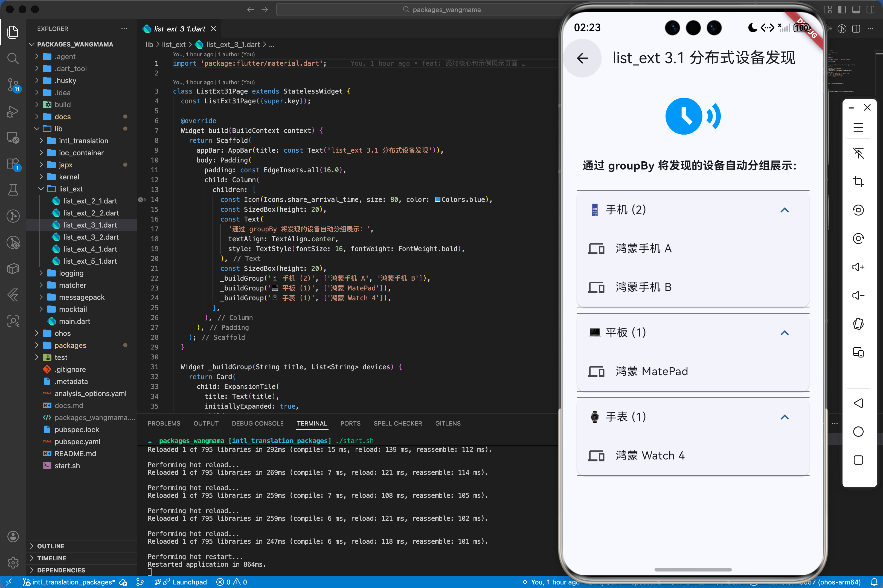883x588 pixels.
Task: Switch to the DEBUG CONSOLE tab
Action: tap(257, 423)
